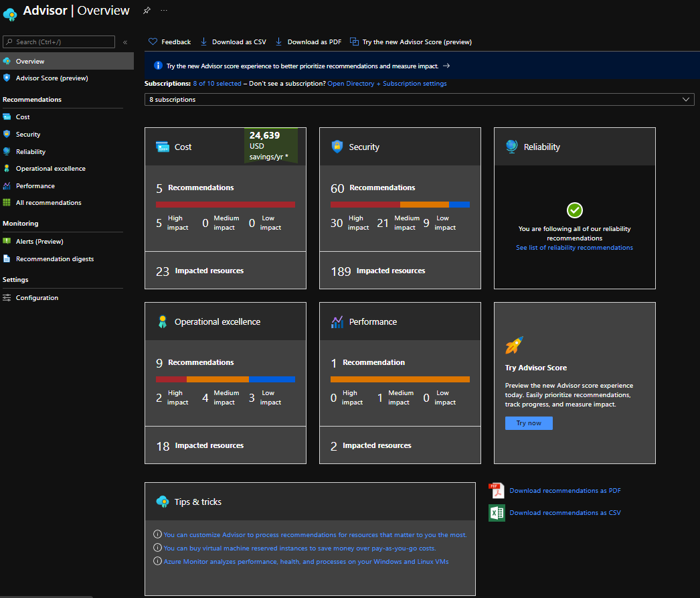The width and height of the screenshot is (700, 598).
Task: Click the Excel CSV file icon near the download links
Action: pos(497,513)
